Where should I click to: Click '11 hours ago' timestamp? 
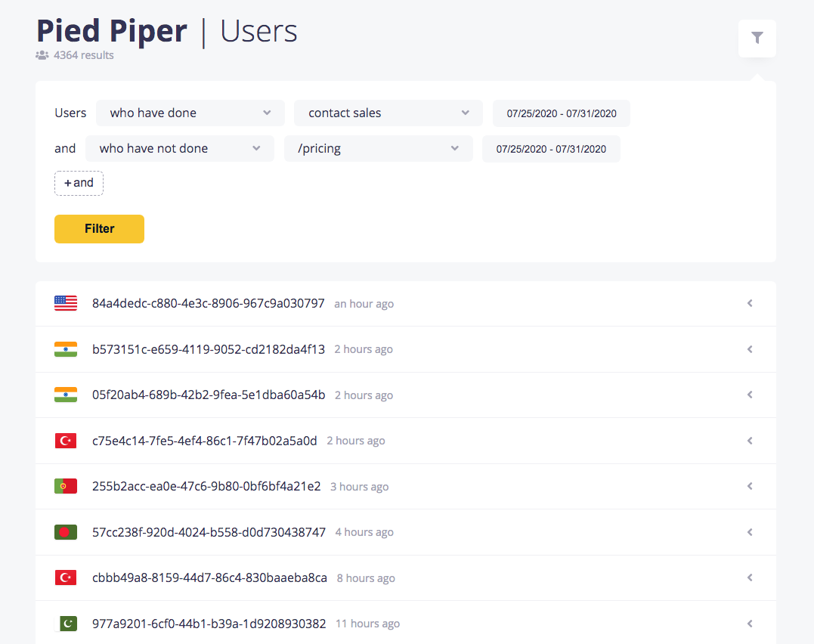click(367, 624)
